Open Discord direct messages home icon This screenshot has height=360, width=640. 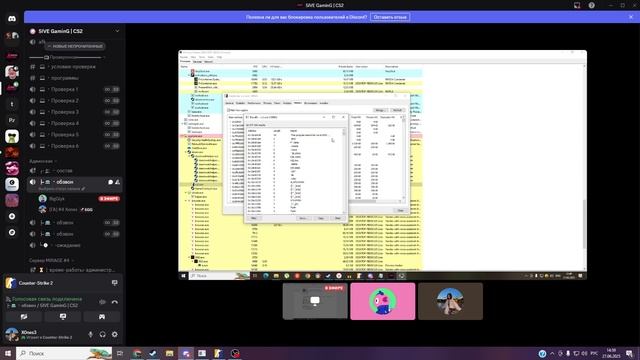point(12,19)
